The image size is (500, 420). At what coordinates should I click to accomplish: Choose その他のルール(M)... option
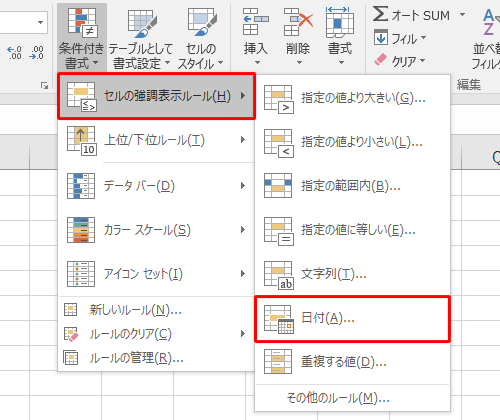point(353,398)
